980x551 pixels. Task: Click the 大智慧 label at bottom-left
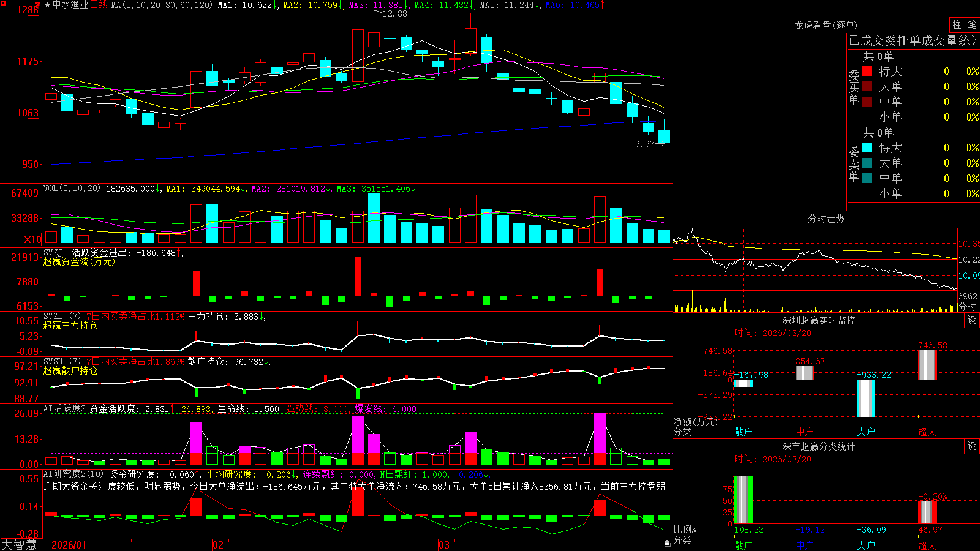pyautogui.click(x=19, y=545)
